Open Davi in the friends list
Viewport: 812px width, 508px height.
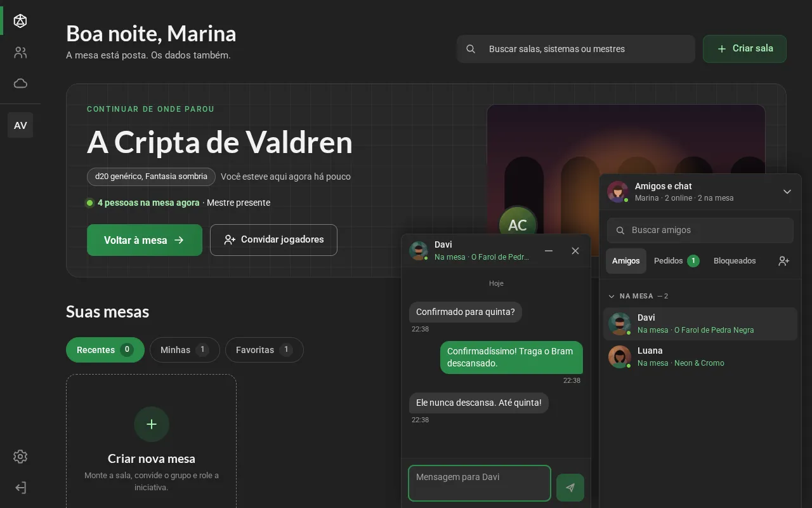[700, 324]
